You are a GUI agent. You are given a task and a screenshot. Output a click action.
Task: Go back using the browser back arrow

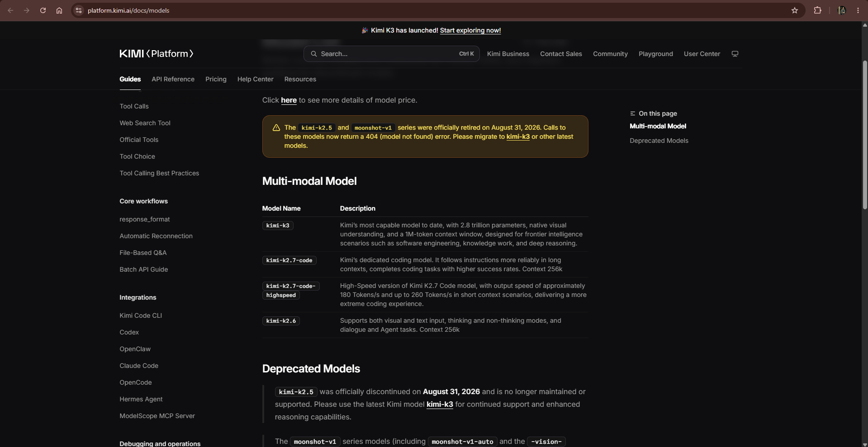pyautogui.click(x=10, y=10)
